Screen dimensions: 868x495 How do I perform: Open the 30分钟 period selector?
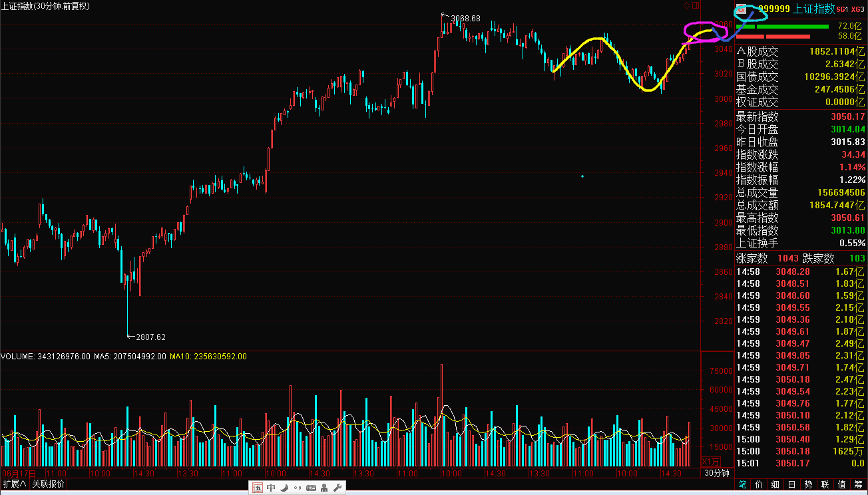[718, 473]
